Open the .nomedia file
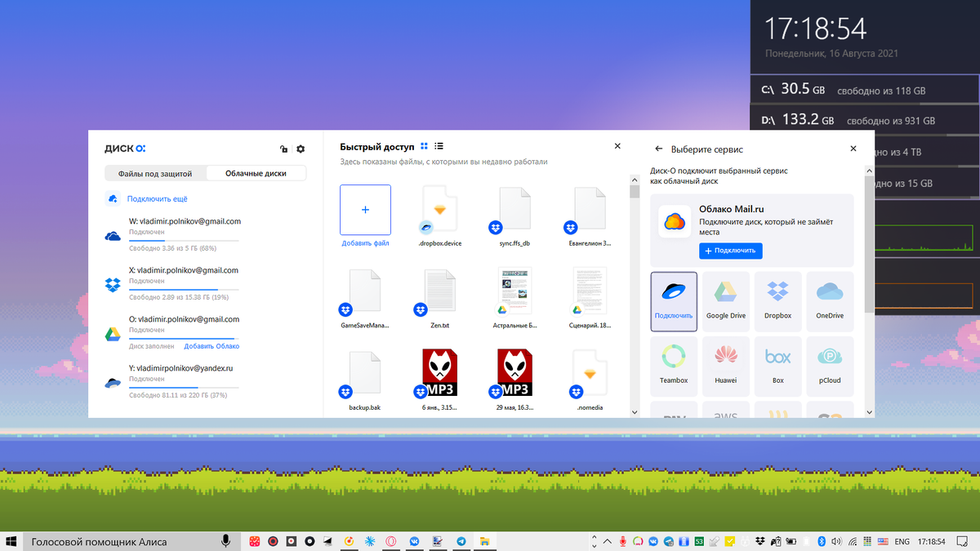 (590, 380)
